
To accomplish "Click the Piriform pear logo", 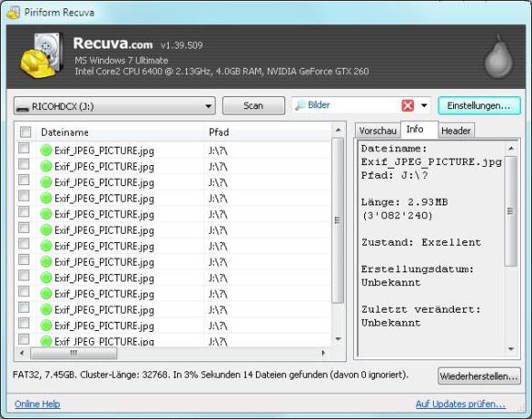I will coord(498,57).
